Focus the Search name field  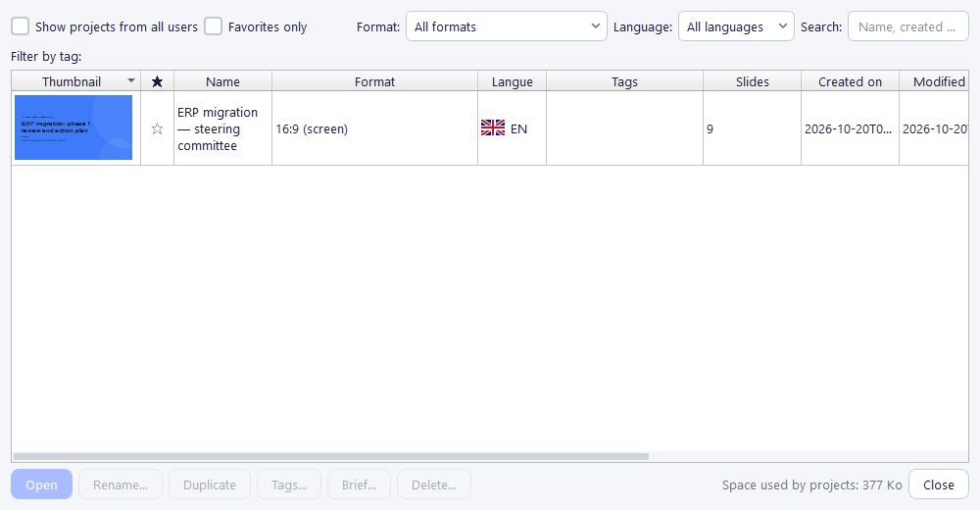point(908,26)
